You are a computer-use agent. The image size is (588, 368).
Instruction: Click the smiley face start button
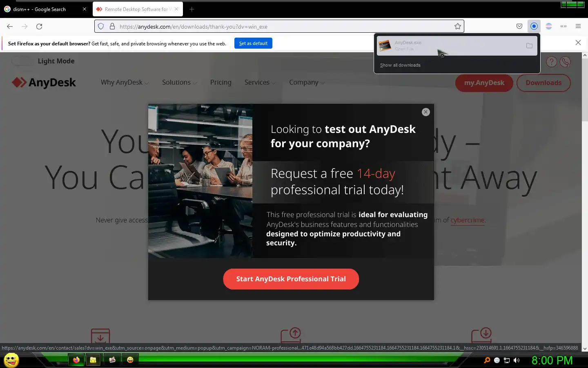click(x=11, y=360)
